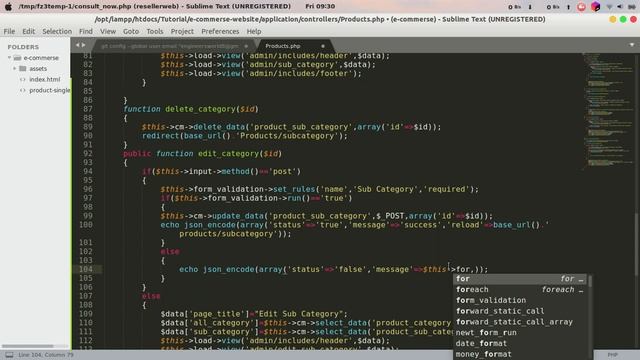Click the FOLDERS sidebar heading
640x360 pixels.
pyautogui.click(x=23, y=47)
